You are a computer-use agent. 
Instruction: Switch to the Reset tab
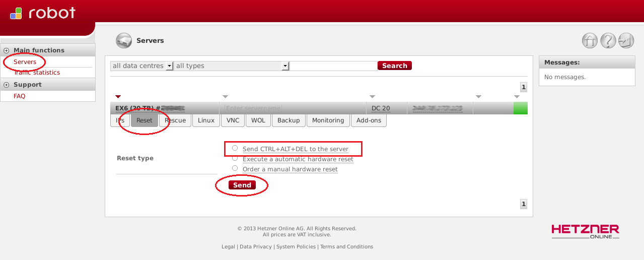tap(145, 120)
